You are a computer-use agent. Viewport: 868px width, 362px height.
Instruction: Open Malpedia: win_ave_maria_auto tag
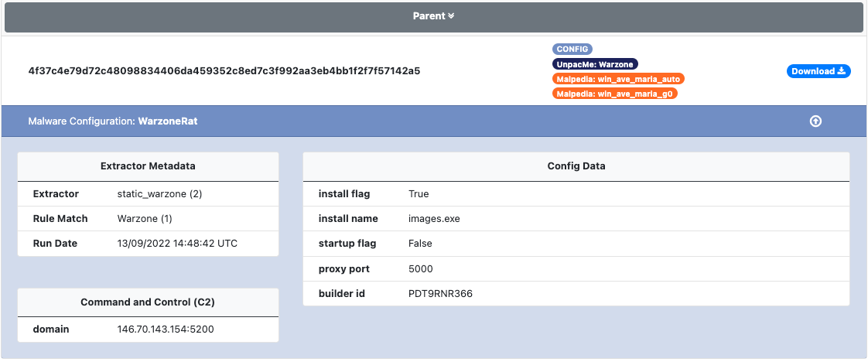coord(618,79)
